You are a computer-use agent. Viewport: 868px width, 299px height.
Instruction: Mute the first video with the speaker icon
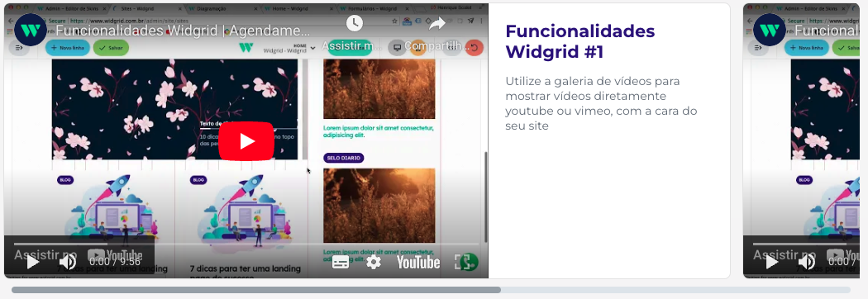click(68, 261)
